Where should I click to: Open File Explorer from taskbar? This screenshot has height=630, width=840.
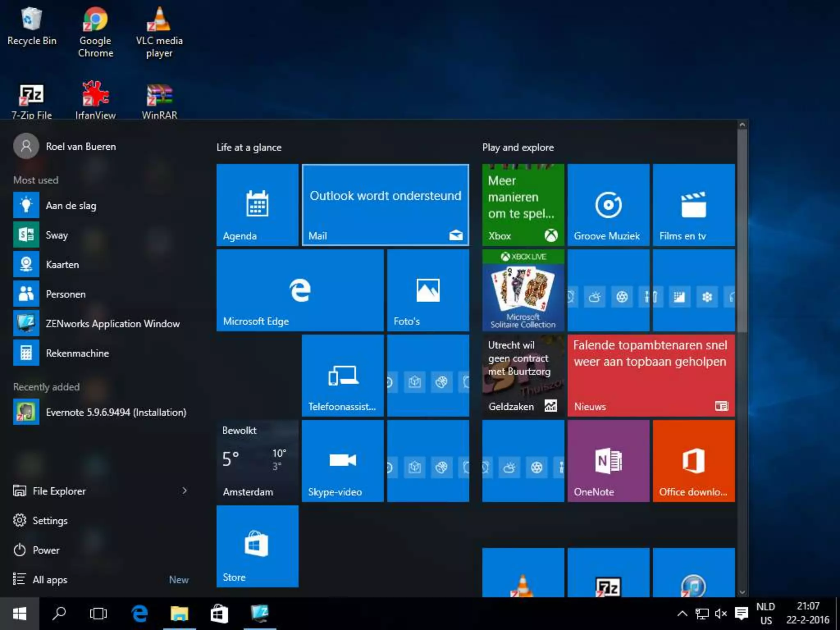179,613
